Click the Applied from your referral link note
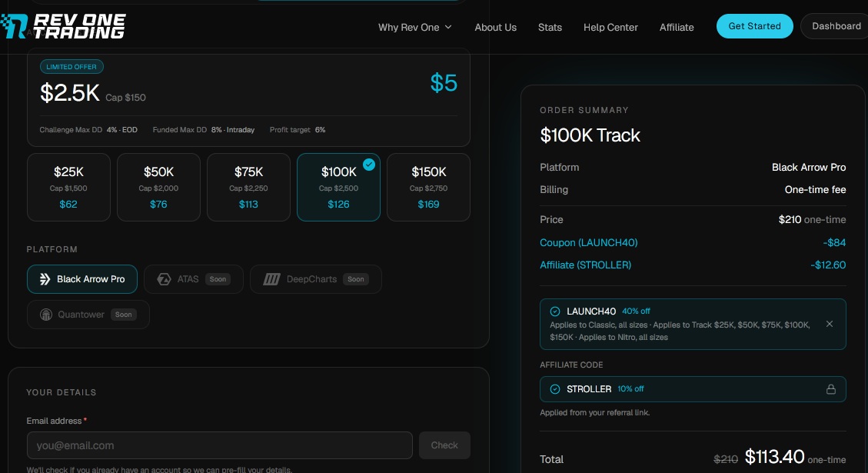Viewport: 868px width, 473px height. coord(594,413)
